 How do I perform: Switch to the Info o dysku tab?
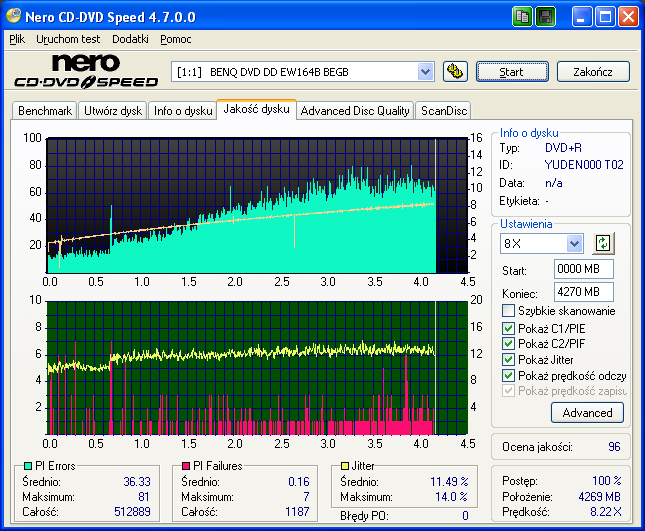[x=183, y=111]
